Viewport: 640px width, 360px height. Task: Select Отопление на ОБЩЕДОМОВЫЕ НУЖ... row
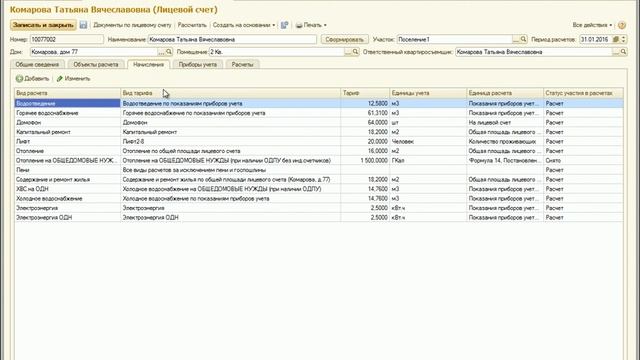tap(319, 160)
